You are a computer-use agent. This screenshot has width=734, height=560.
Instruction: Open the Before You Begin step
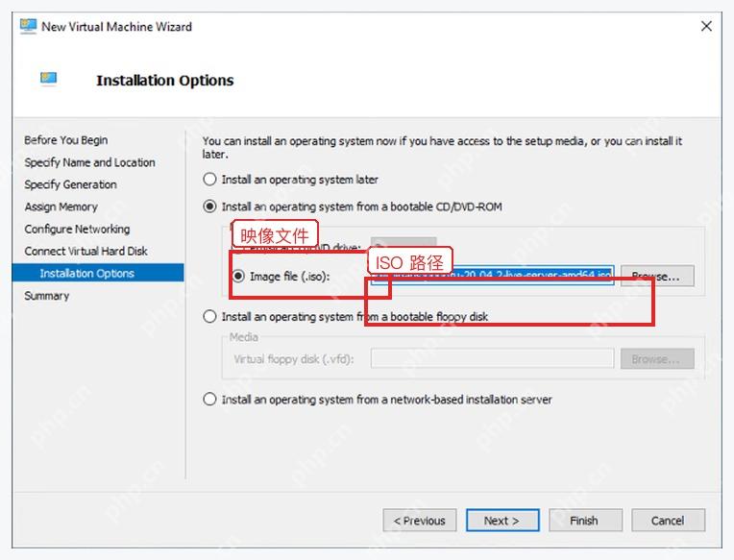[x=66, y=140]
